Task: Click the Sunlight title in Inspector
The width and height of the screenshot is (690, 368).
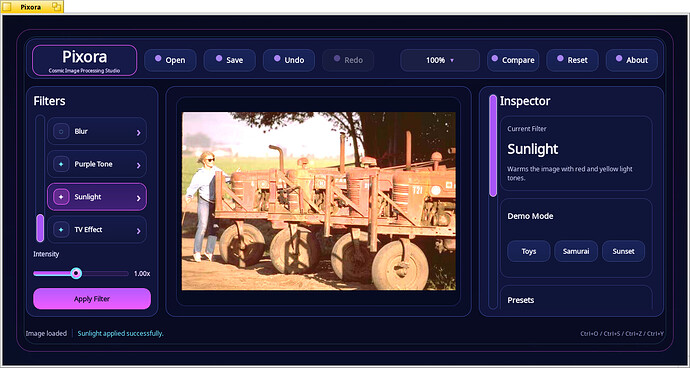Action: (533, 149)
